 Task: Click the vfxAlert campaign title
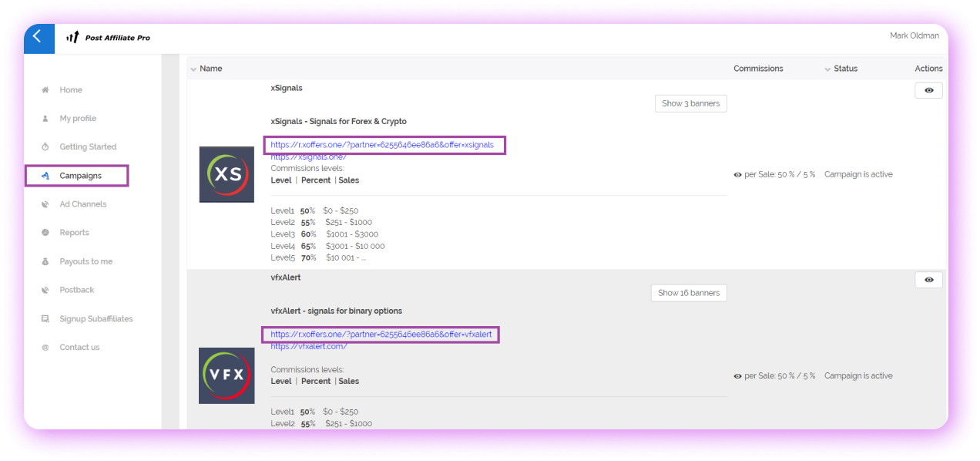(286, 278)
